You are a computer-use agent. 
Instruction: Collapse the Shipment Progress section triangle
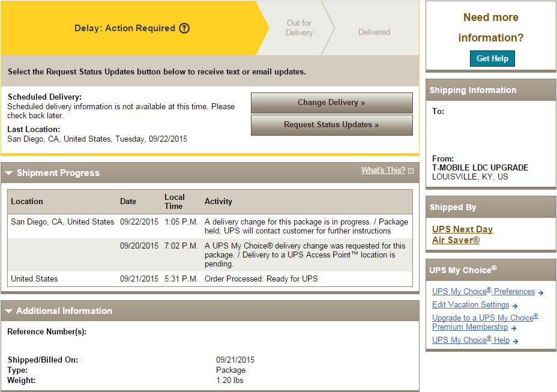tap(9, 173)
